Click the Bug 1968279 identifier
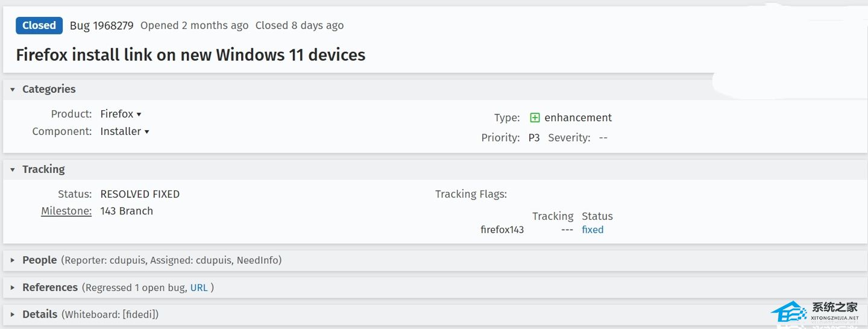This screenshot has height=329, width=868. coord(101,25)
